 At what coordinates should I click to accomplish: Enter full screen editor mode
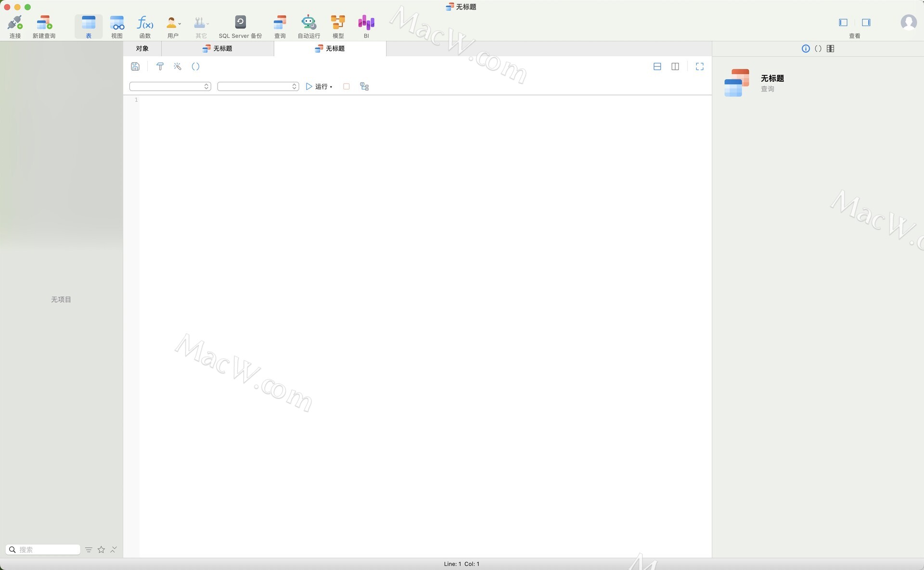pyautogui.click(x=700, y=66)
